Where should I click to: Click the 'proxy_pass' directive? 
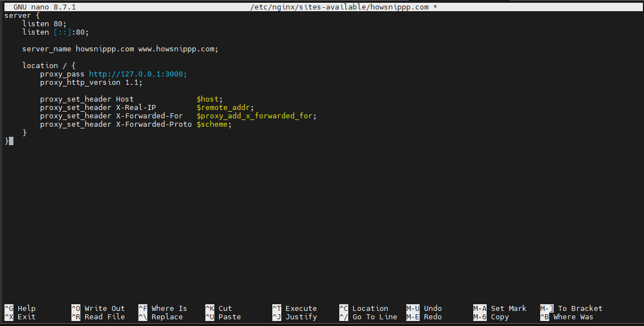point(62,74)
